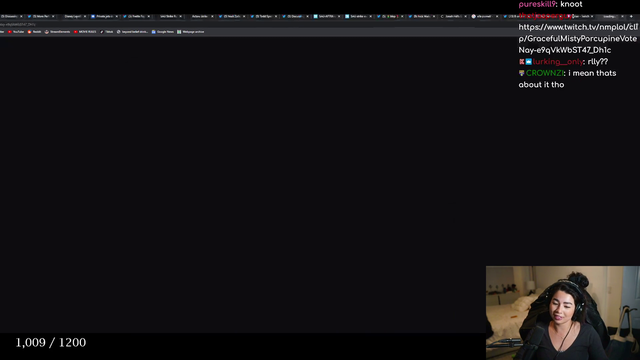Screen dimensions: 640x360
Task: Close the Loading tab
Action: (x=622, y=16)
